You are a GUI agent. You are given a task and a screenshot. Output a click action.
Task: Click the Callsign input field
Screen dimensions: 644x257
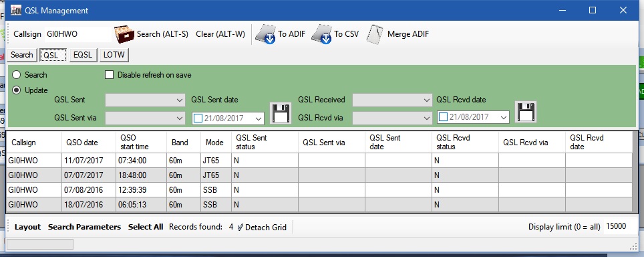[x=77, y=34]
